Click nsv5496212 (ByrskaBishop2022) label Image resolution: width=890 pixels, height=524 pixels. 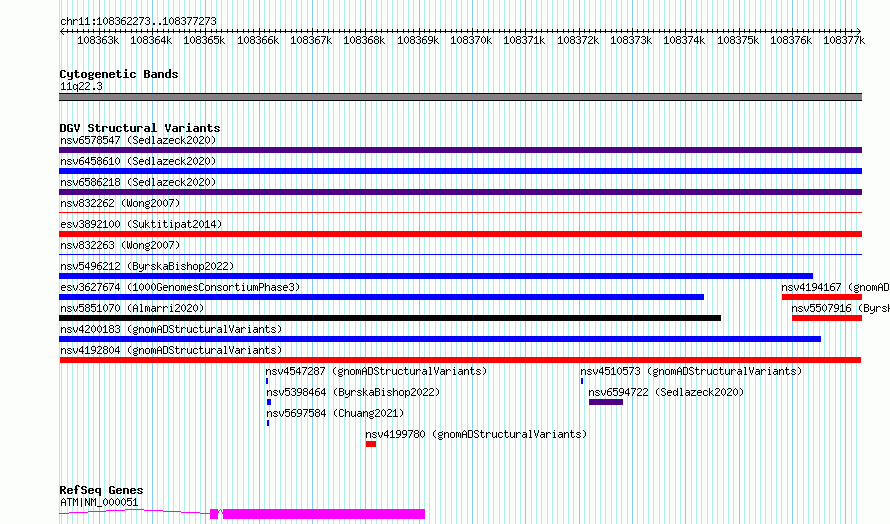click(x=147, y=266)
